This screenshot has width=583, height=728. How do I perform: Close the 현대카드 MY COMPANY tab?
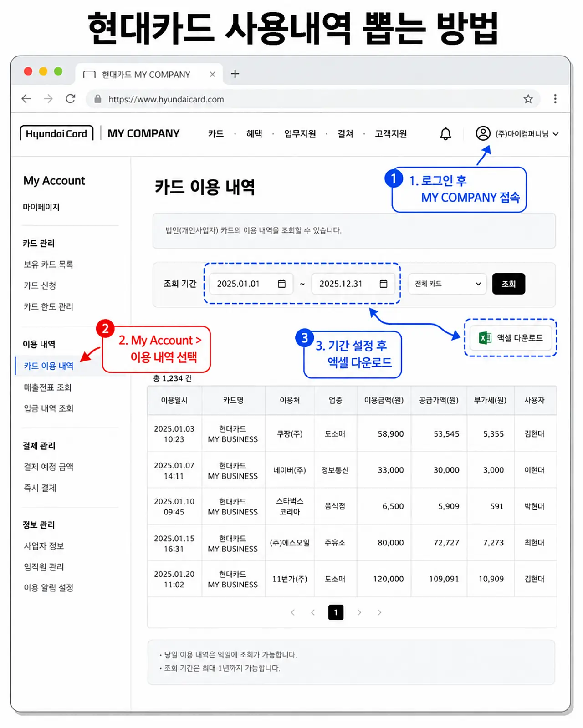(x=212, y=74)
